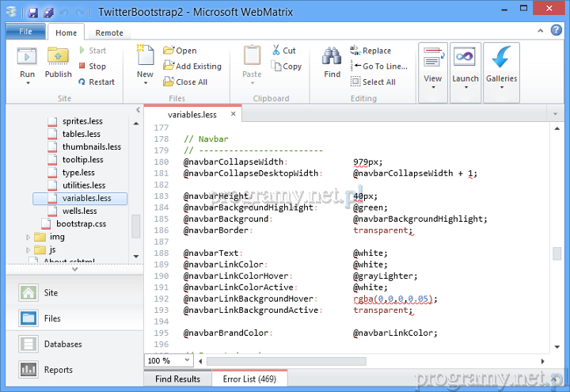Expand the img folder in file tree

pos(29,237)
